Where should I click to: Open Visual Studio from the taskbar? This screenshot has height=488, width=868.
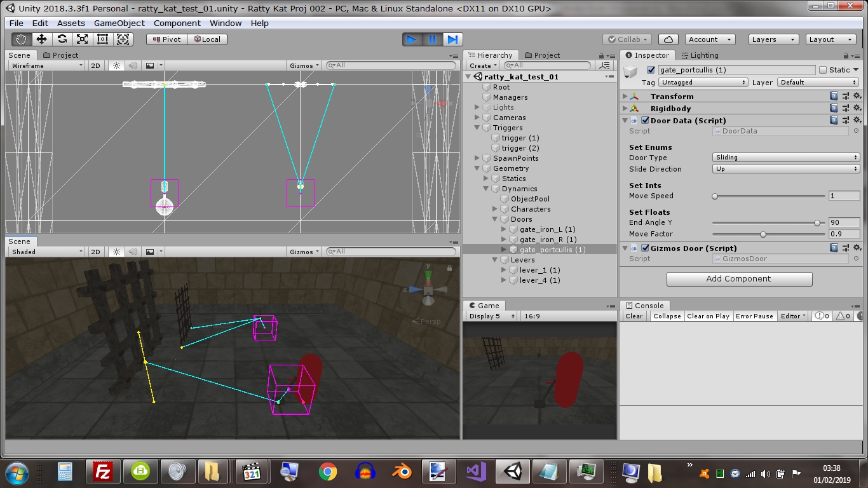(476, 472)
